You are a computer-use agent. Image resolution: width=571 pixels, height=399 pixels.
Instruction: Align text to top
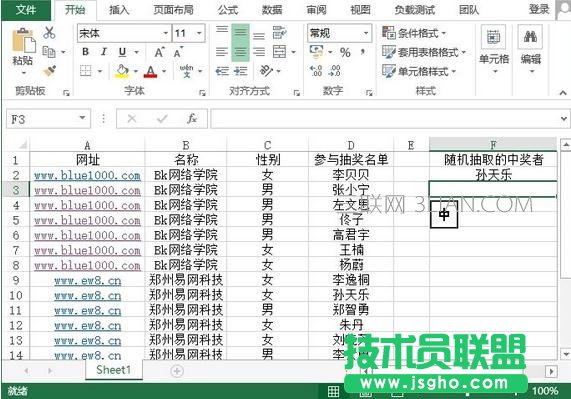[x=222, y=30]
